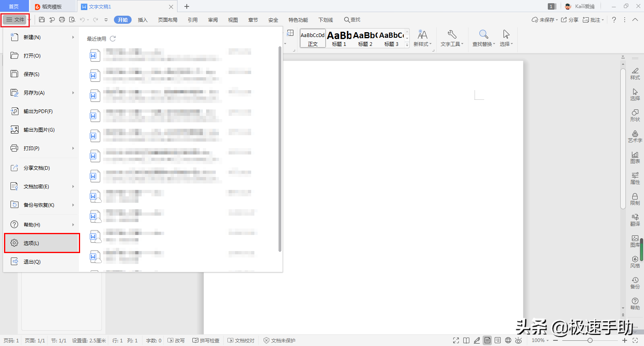Click the print preview icon
644x346 pixels.
[72, 20]
